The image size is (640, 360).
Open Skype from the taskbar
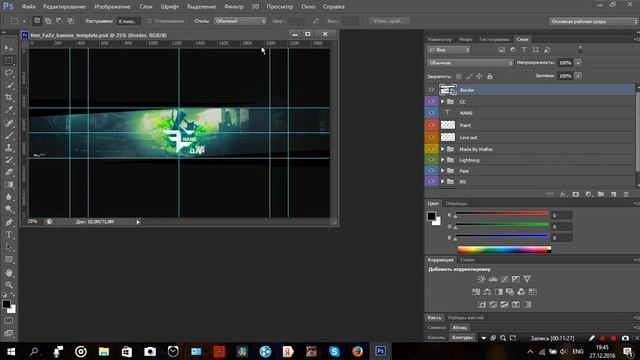[x=334, y=351]
